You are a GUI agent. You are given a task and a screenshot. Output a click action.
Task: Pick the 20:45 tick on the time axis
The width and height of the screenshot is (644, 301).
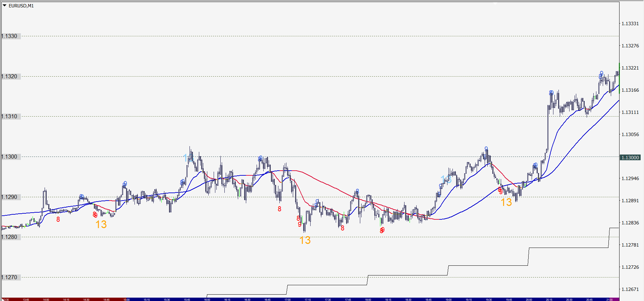(x=589, y=299)
